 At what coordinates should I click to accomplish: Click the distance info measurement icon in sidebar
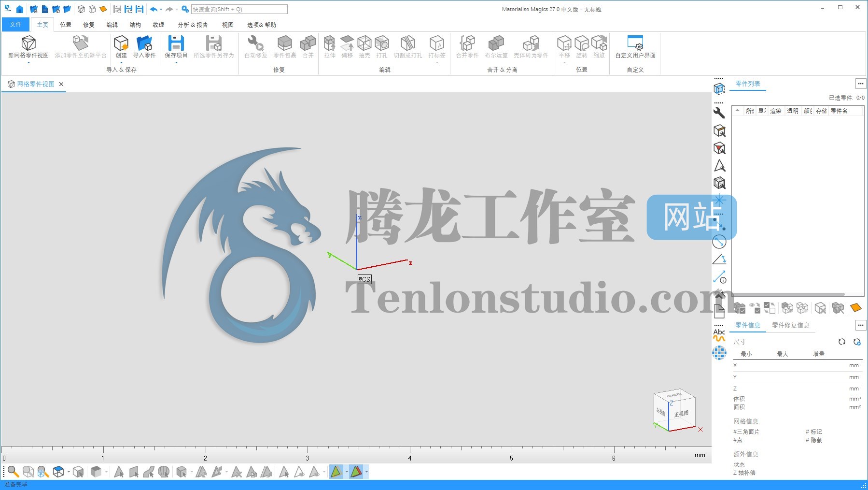click(719, 277)
